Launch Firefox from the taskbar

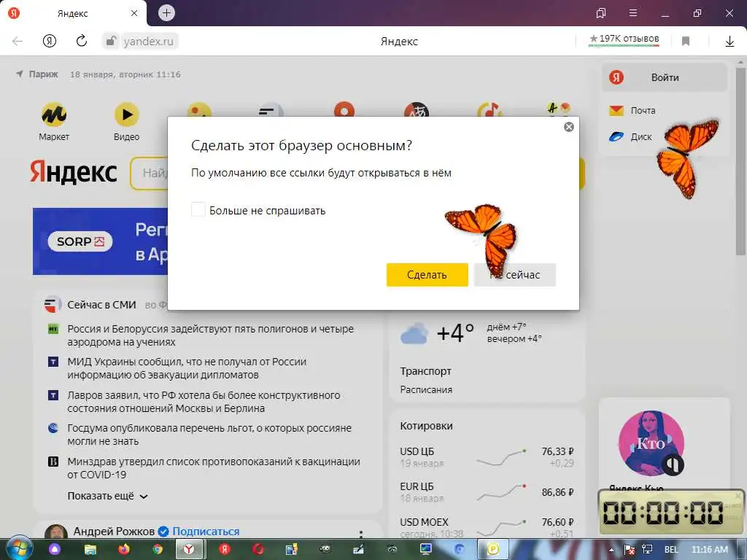pos(123,550)
